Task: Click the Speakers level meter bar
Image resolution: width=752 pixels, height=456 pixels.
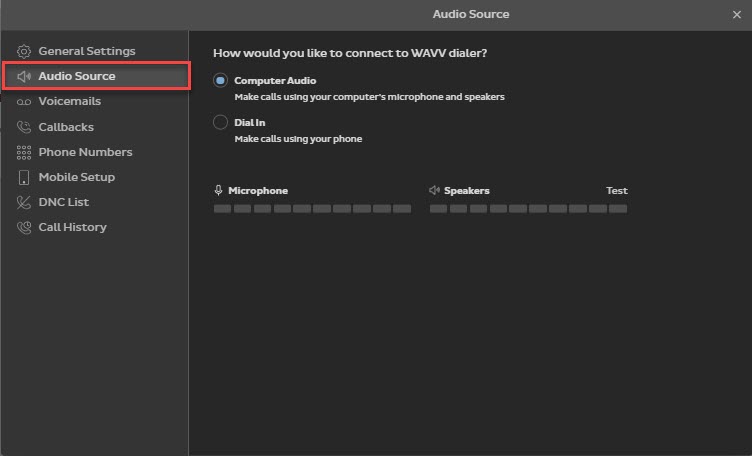Action: (528, 209)
